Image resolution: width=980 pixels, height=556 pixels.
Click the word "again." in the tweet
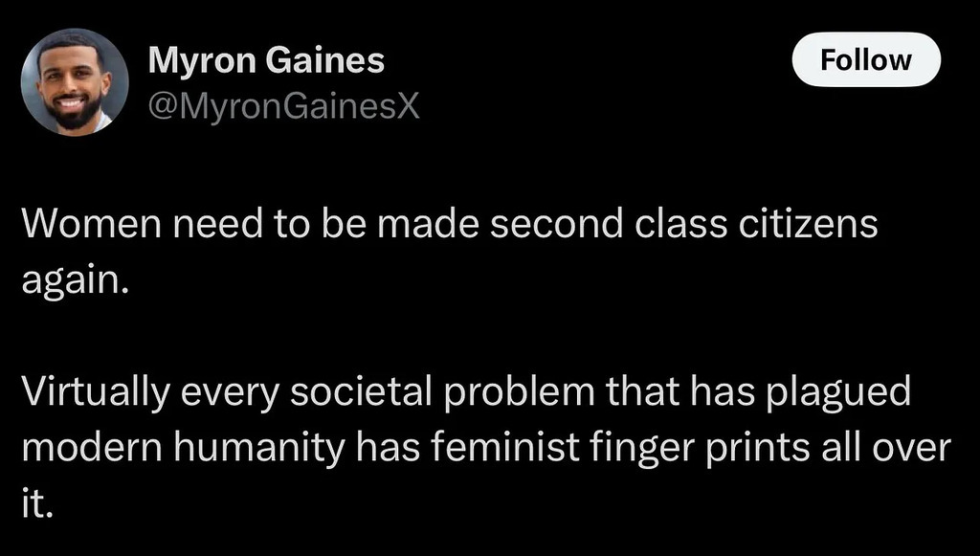click(x=74, y=279)
